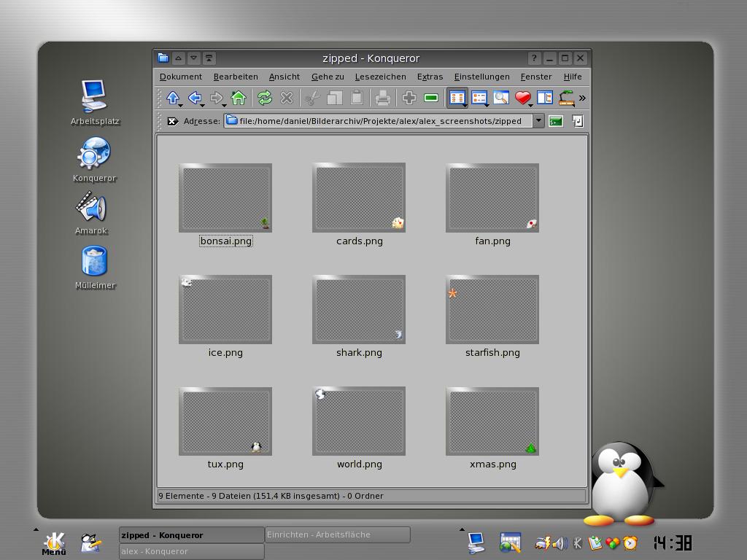Click the go/enter icon after address bar
The width and height of the screenshot is (747, 560).
(x=578, y=122)
